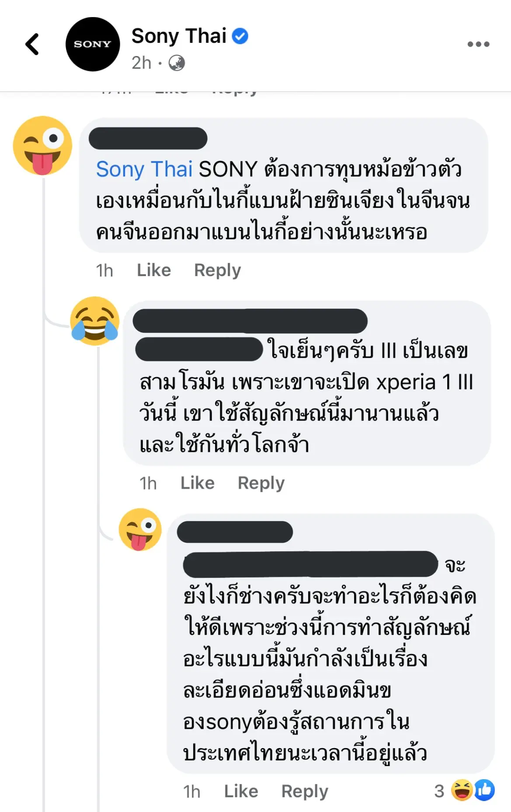Image resolution: width=511 pixels, height=812 pixels.
Task: Tap the winking avatar on the third comment
Action: (140, 529)
